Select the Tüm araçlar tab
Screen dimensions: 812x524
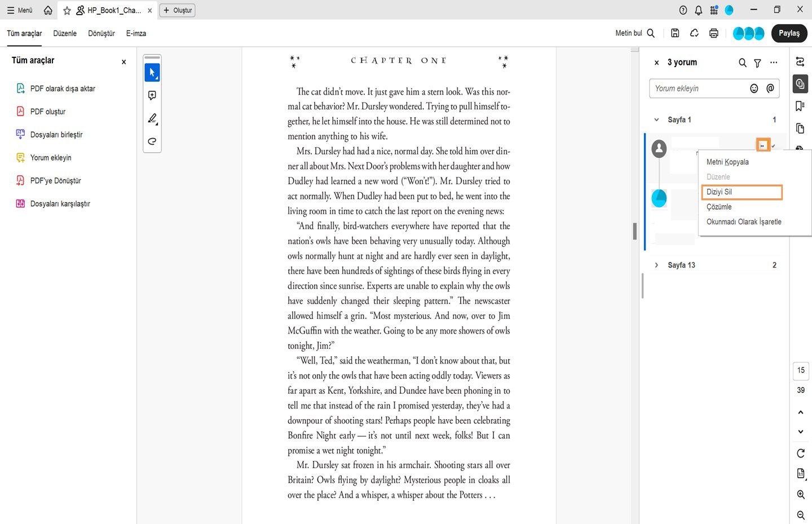tap(24, 33)
